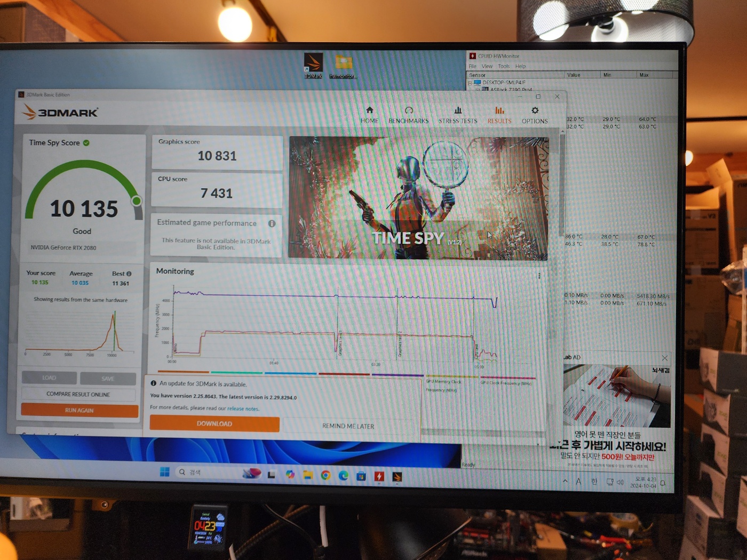Switch to 3DMark via its taskbar icon
Image resolution: width=747 pixels, height=560 pixels.
click(x=397, y=477)
